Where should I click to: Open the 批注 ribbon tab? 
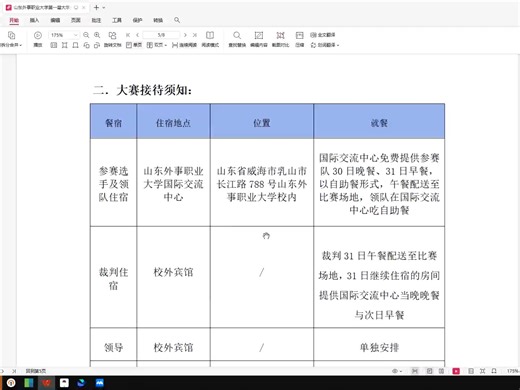tap(96, 20)
